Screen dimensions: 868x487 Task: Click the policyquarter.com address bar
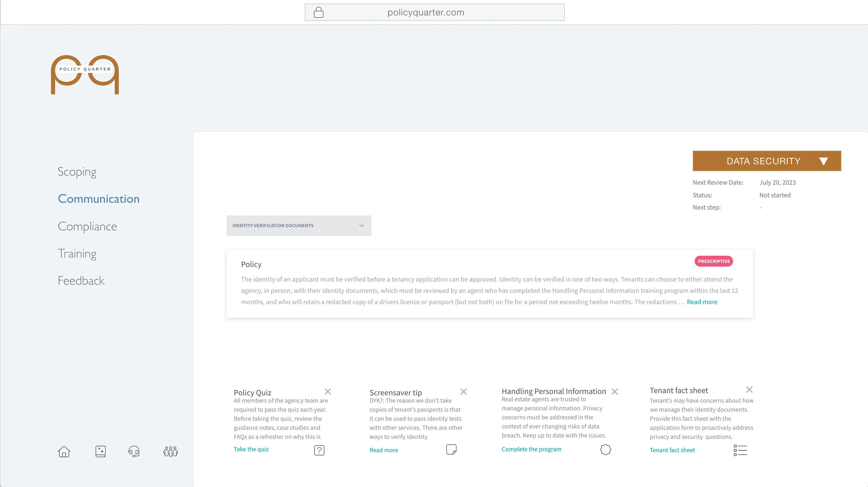point(435,12)
